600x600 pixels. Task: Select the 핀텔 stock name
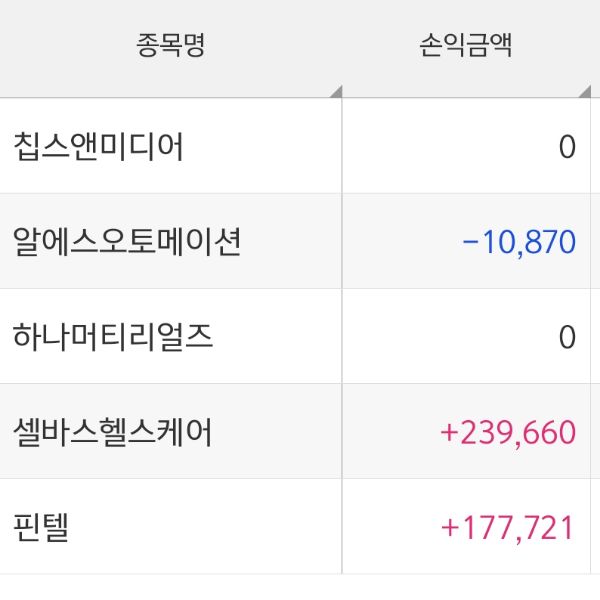tap(40, 527)
